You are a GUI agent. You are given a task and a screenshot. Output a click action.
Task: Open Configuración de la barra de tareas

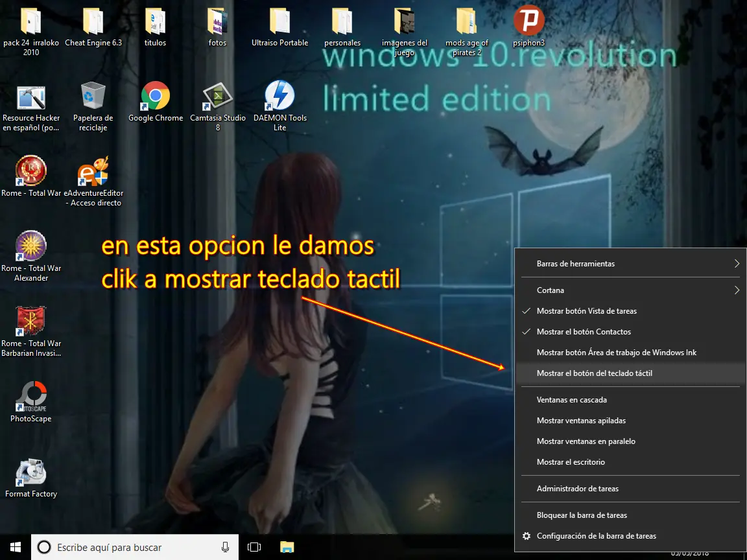pos(631,536)
